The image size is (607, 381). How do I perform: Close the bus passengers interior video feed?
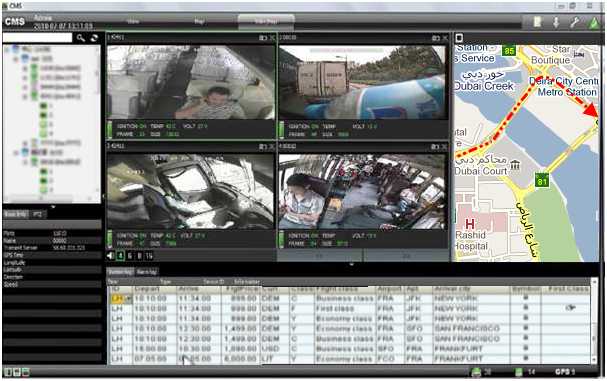coord(445,147)
